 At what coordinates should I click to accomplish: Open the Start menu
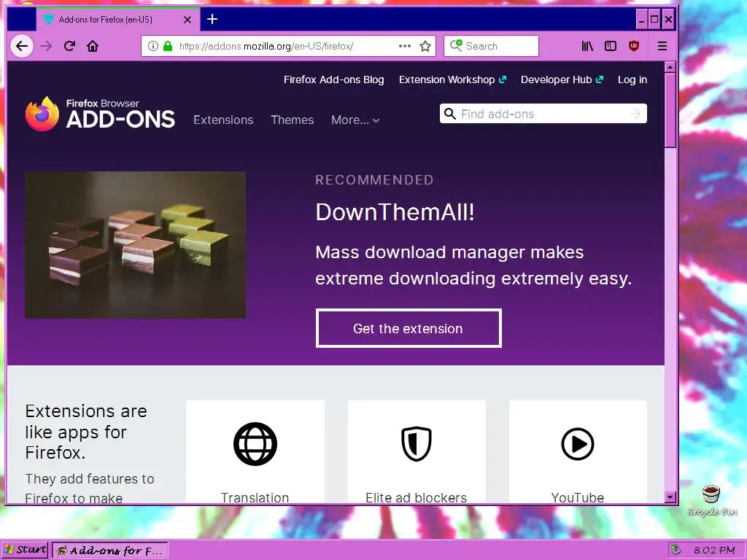click(x=25, y=550)
